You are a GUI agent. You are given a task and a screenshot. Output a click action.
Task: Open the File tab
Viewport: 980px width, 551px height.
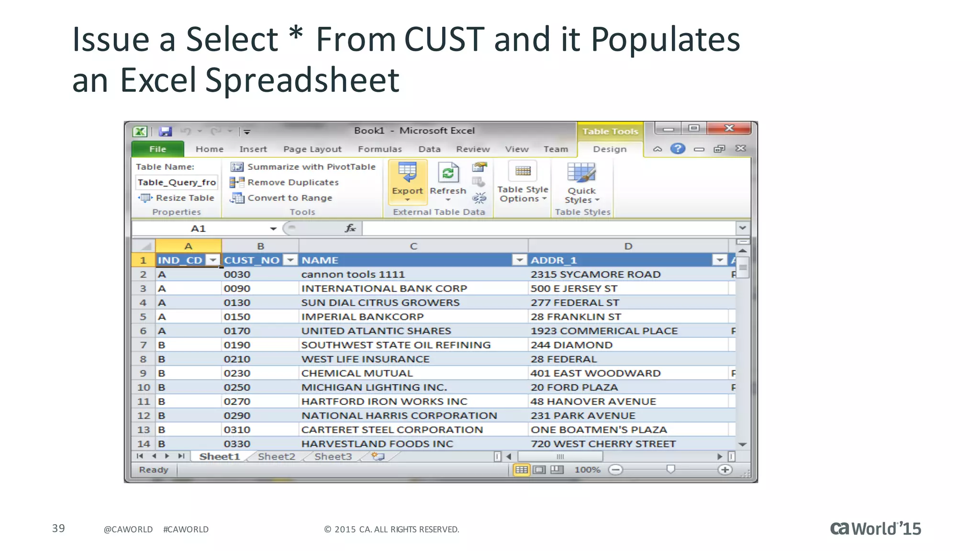click(x=157, y=149)
